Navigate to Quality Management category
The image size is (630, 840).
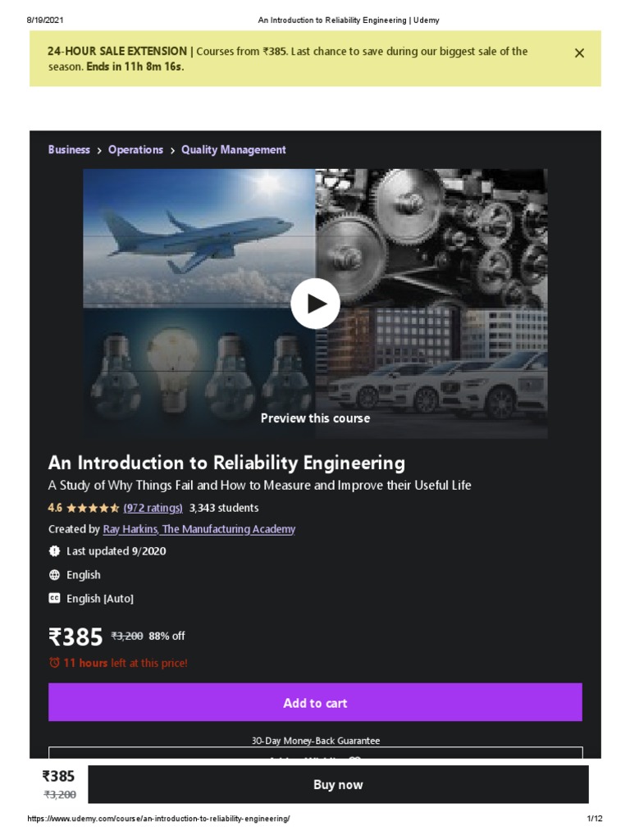coord(234,150)
